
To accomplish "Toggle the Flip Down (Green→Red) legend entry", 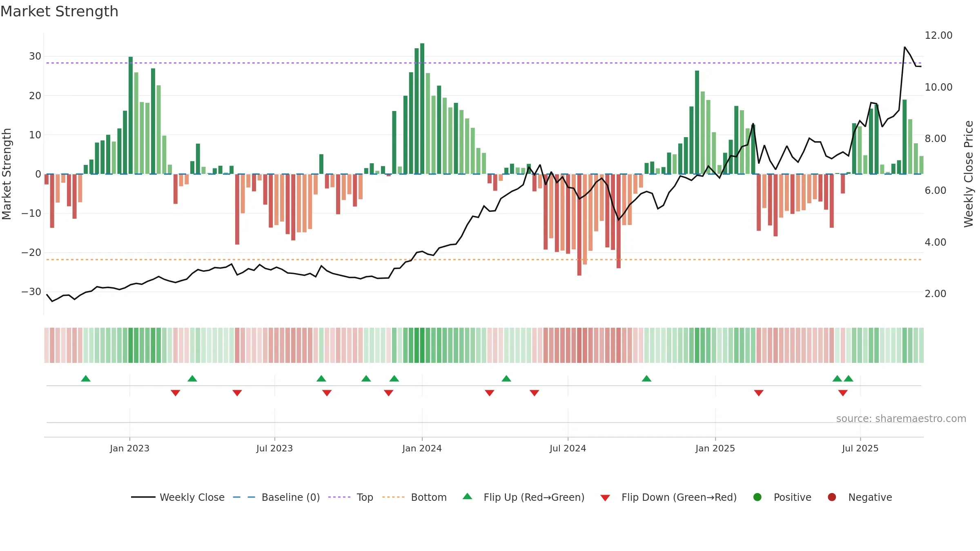I will pos(668,497).
